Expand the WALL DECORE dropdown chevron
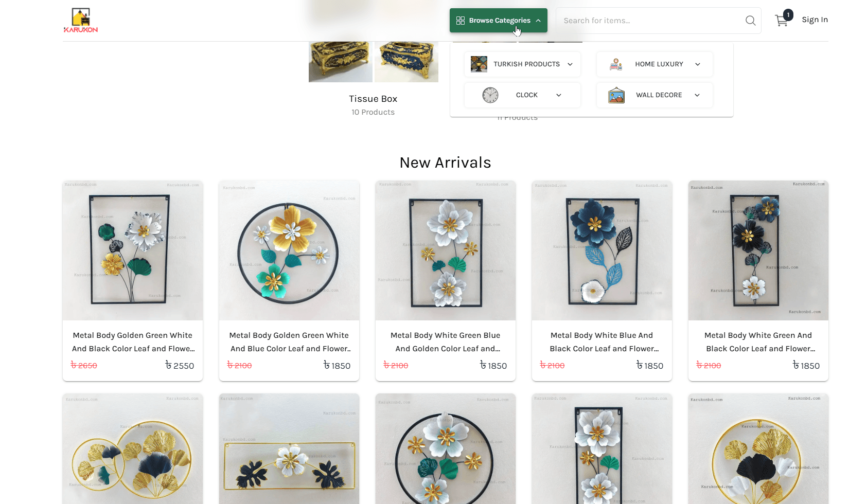Screen dimensions: 867x504 [x=698, y=95]
